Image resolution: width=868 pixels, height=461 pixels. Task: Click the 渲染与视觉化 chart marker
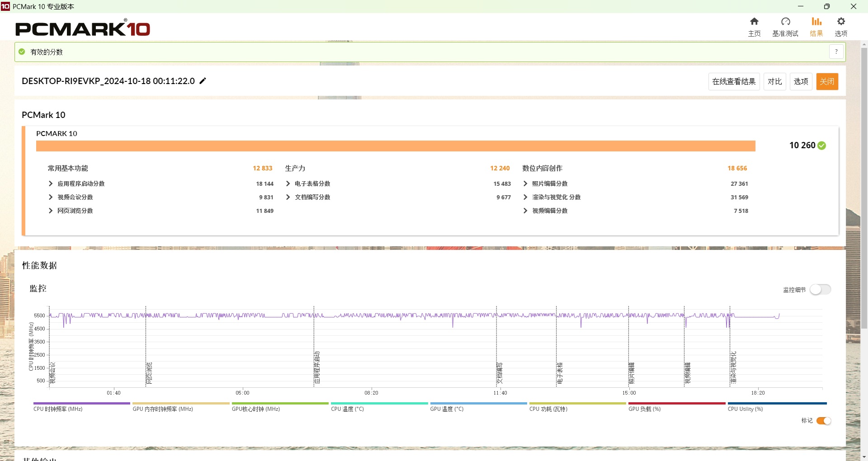733,367
